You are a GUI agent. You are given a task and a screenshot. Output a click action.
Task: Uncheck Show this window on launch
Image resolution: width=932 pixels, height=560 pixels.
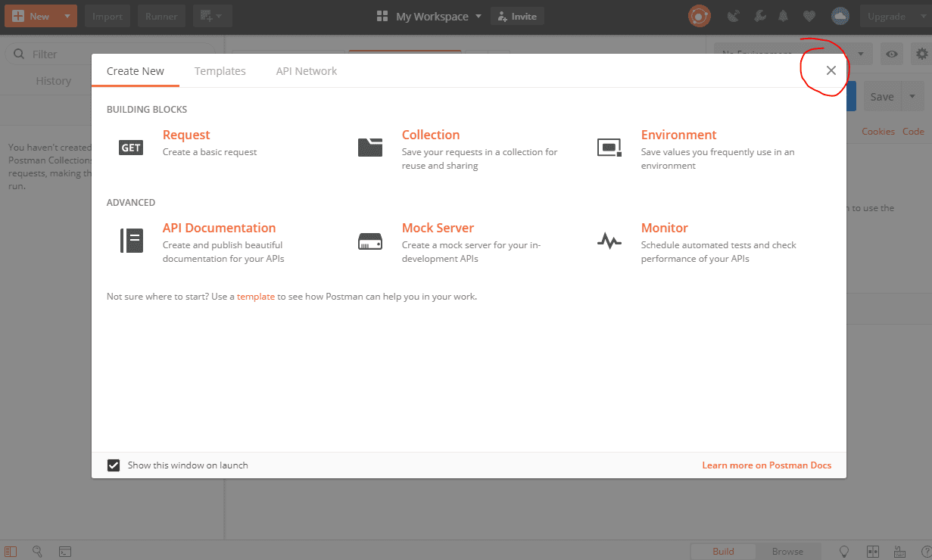[x=114, y=465]
